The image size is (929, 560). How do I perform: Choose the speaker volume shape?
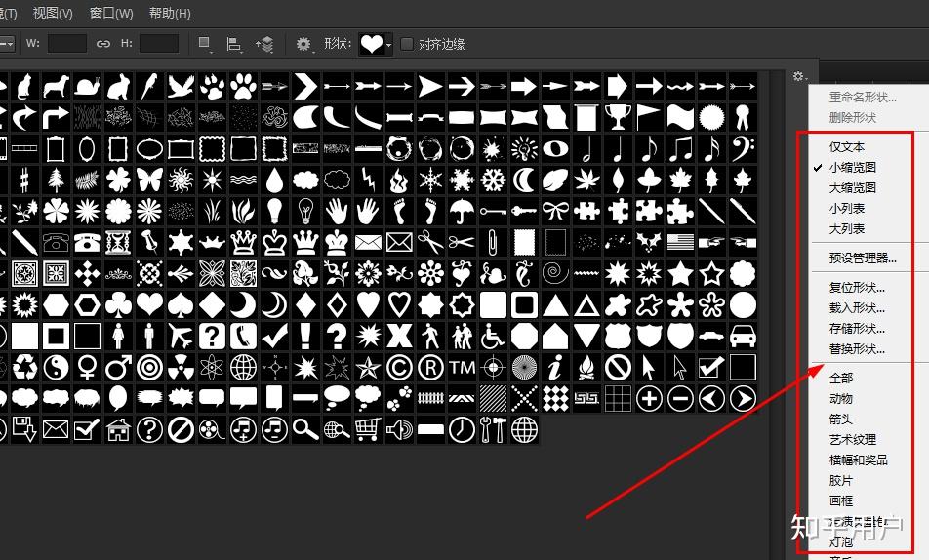[399, 429]
